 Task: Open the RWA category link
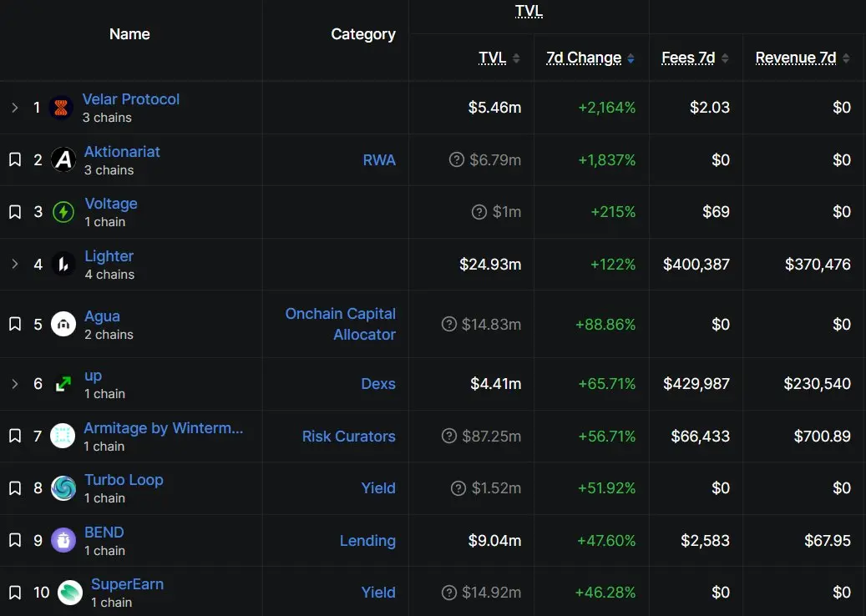click(x=379, y=160)
